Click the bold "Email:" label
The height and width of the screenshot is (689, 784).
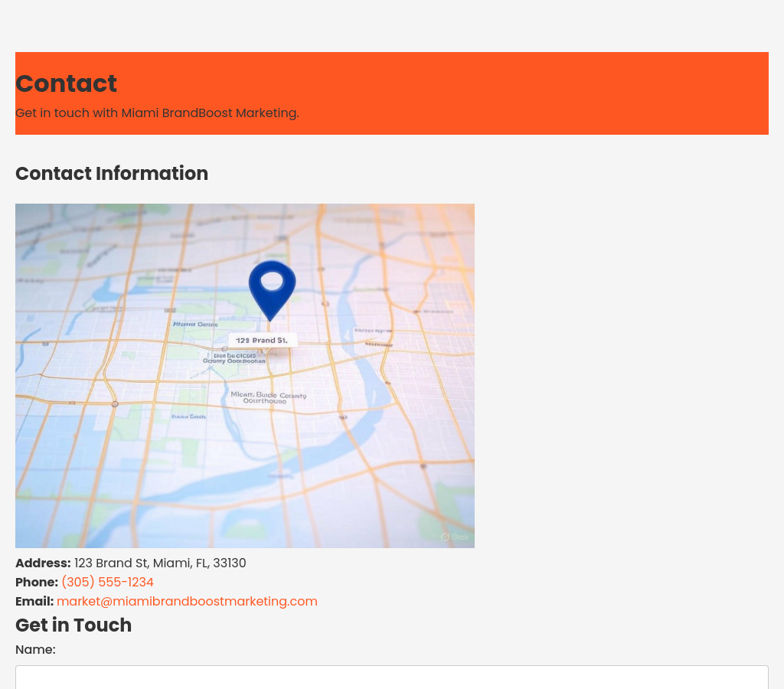pyautogui.click(x=34, y=602)
